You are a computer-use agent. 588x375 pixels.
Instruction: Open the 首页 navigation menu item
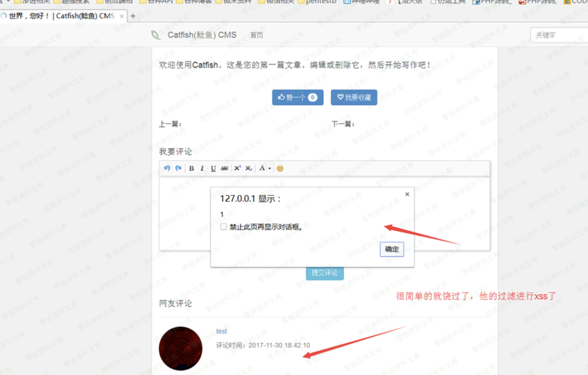click(x=257, y=35)
